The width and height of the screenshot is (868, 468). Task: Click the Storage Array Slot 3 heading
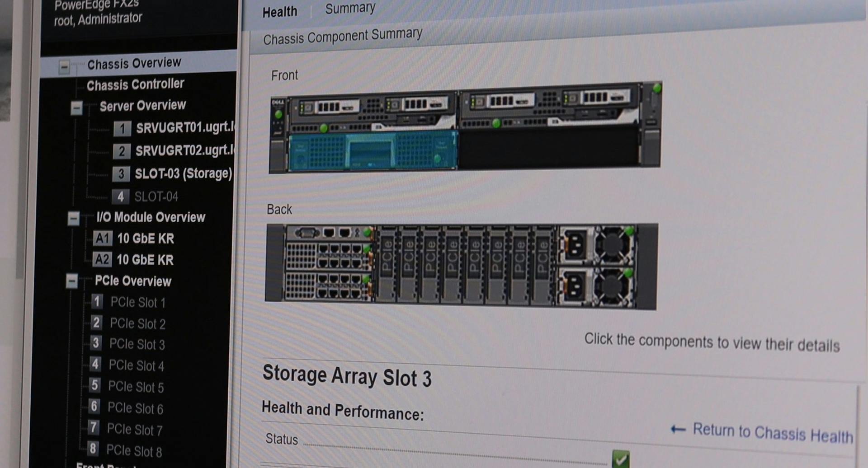[347, 376]
